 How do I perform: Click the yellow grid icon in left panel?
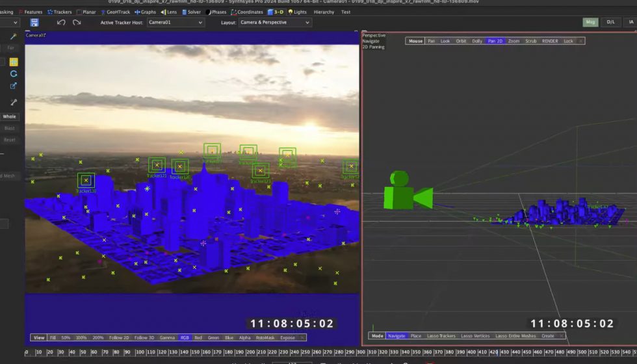14,62
